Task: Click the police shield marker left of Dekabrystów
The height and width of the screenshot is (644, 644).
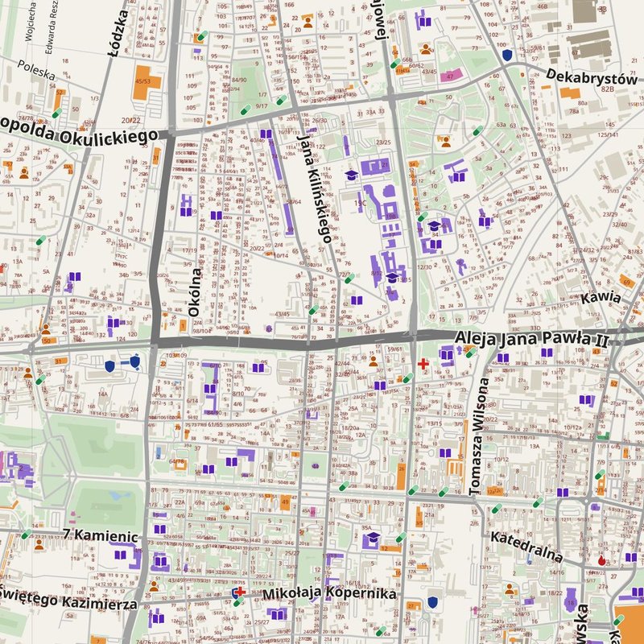Action: point(508,55)
